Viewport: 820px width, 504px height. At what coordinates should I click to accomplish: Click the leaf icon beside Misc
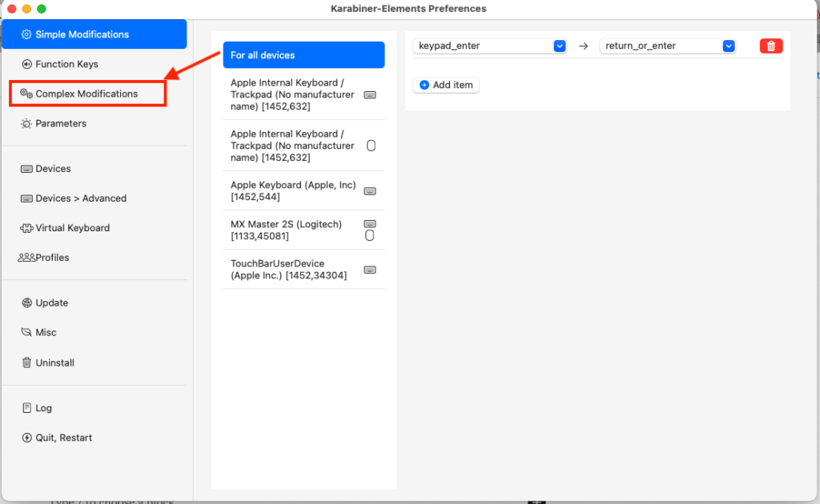[x=26, y=333]
